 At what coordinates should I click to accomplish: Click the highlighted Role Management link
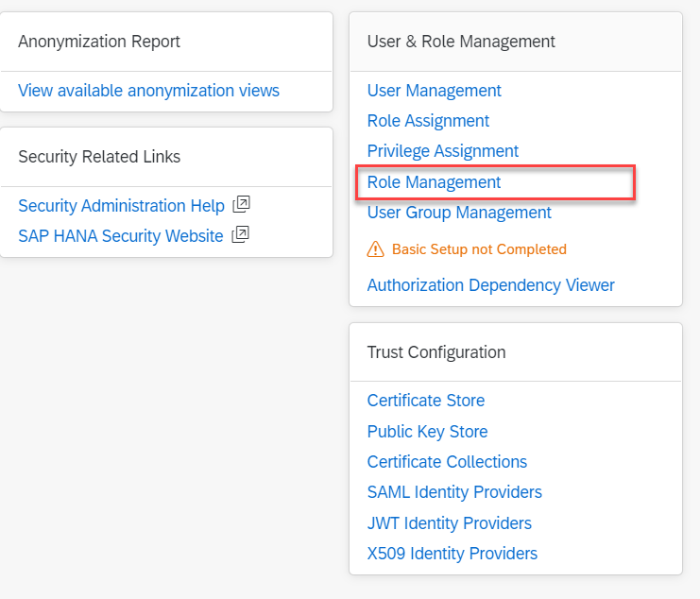[434, 182]
